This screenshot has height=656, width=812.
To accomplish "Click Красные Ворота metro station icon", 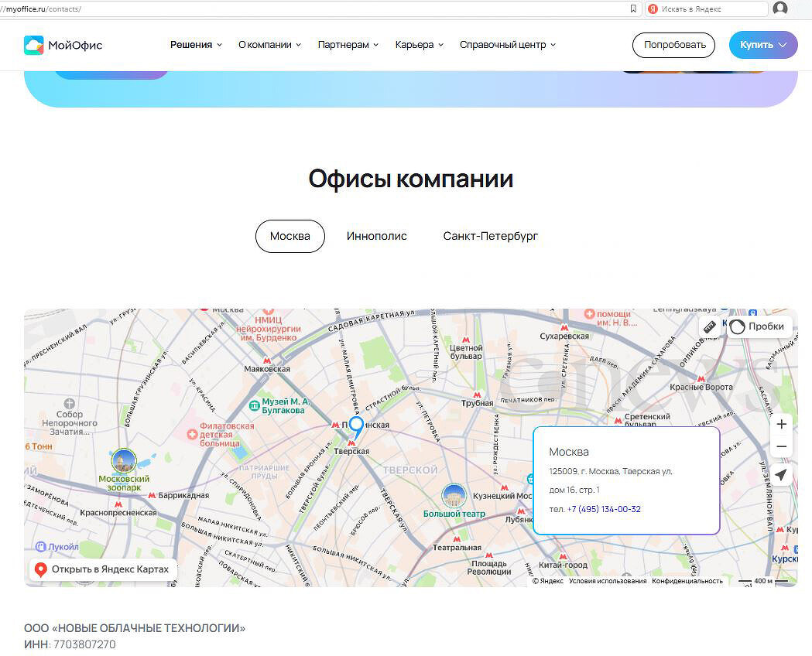I will 701,379.
